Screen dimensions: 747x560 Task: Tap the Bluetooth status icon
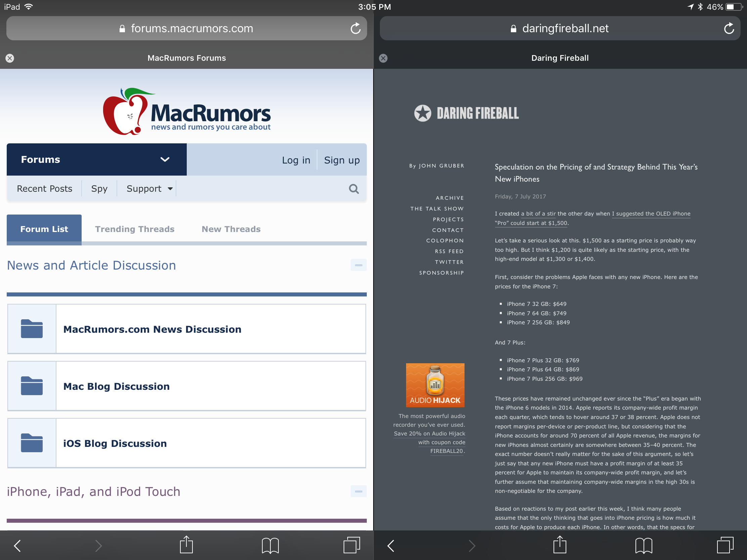coord(700,7)
